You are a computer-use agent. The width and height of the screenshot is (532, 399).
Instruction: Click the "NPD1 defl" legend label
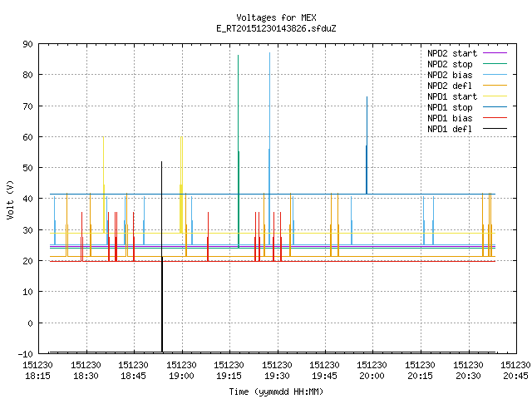click(x=450, y=130)
